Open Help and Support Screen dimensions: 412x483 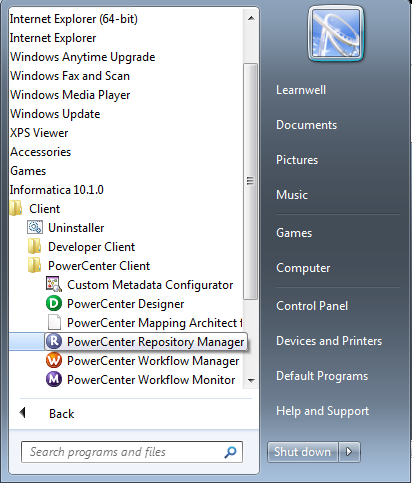[322, 411]
